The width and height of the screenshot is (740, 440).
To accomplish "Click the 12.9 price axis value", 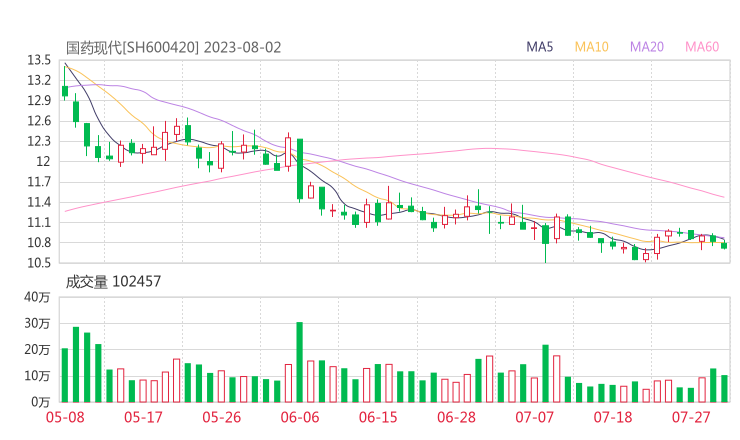I will (x=39, y=101).
